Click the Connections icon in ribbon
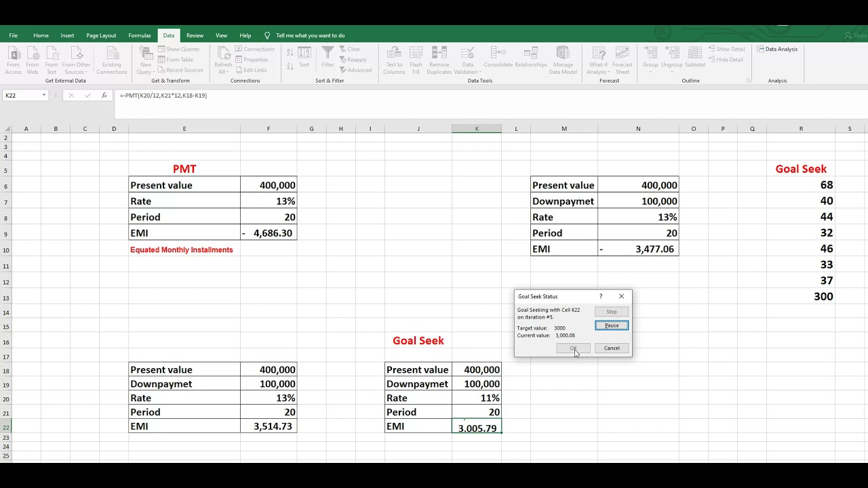 [254, 49]
